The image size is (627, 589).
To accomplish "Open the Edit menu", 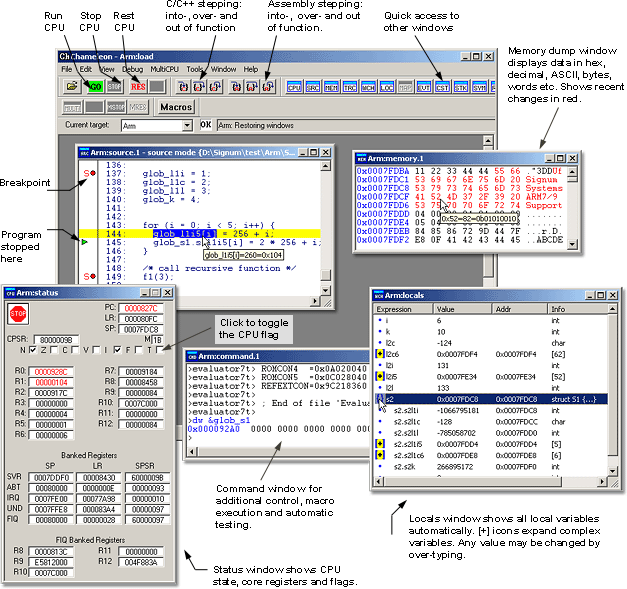I will (x=86, y=69).
